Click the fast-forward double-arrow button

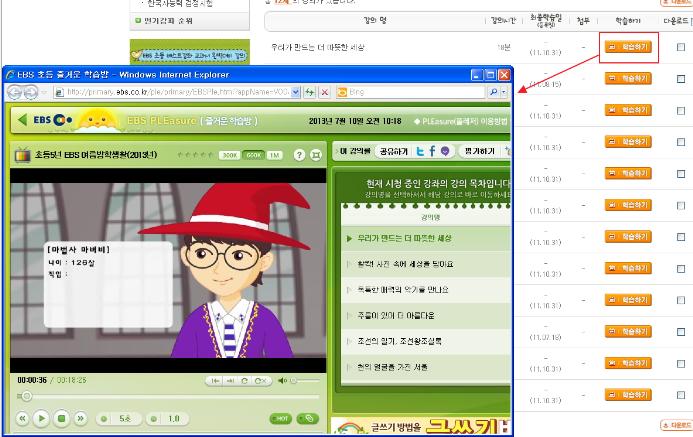click(x=80, y=418)
